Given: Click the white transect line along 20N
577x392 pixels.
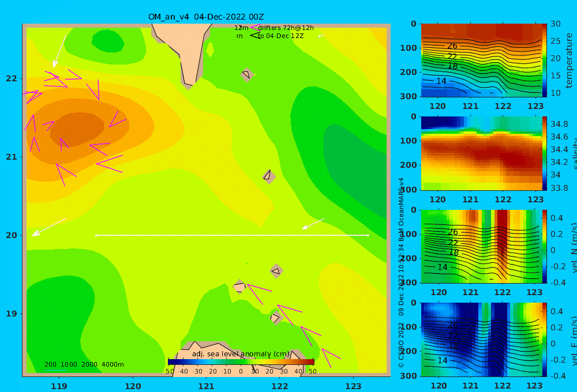Looking at the screenshot, I should tap(232, 235).
